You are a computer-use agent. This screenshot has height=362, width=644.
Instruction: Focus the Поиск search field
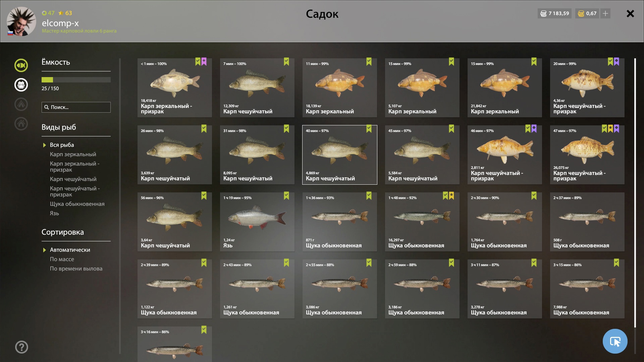(76, 107)
